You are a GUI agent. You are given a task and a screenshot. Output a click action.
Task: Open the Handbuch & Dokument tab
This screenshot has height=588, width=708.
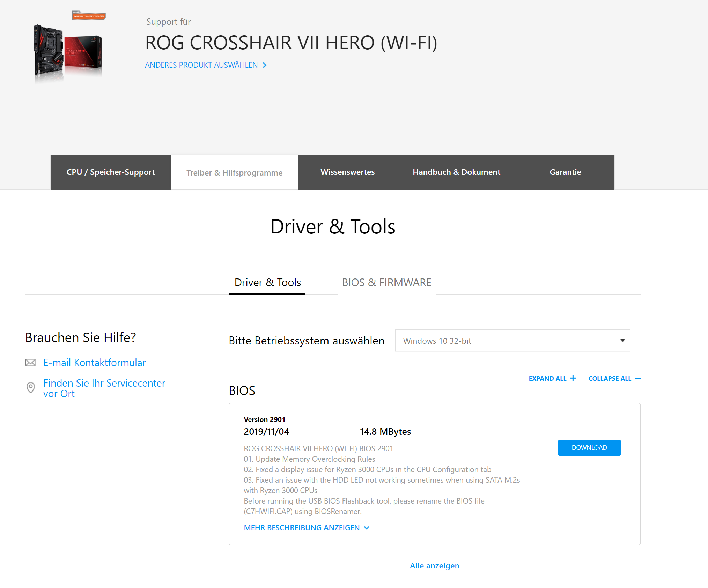click(x=456, y=172)
